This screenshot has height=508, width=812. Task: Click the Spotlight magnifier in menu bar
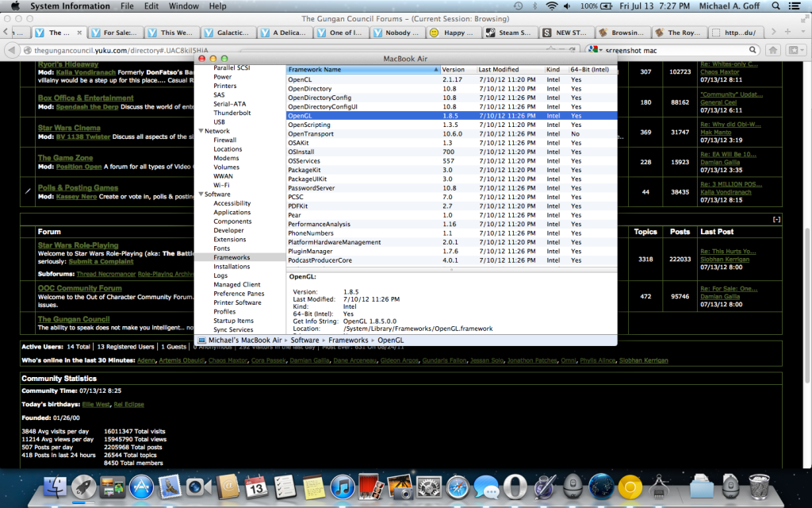(776, 6)
